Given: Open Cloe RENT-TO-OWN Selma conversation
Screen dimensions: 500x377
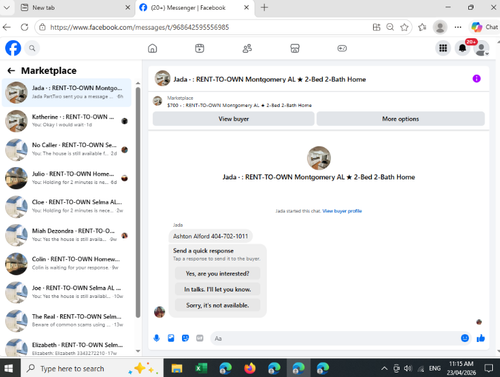Looking at the screenshot, I should [67, 206].
